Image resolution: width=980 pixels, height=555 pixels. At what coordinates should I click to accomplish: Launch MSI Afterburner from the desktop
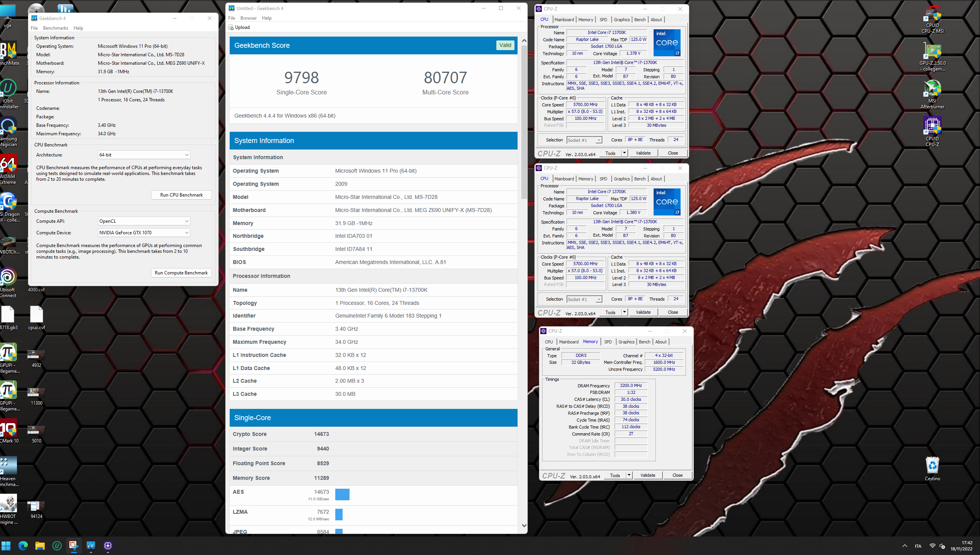click(932, 94)
